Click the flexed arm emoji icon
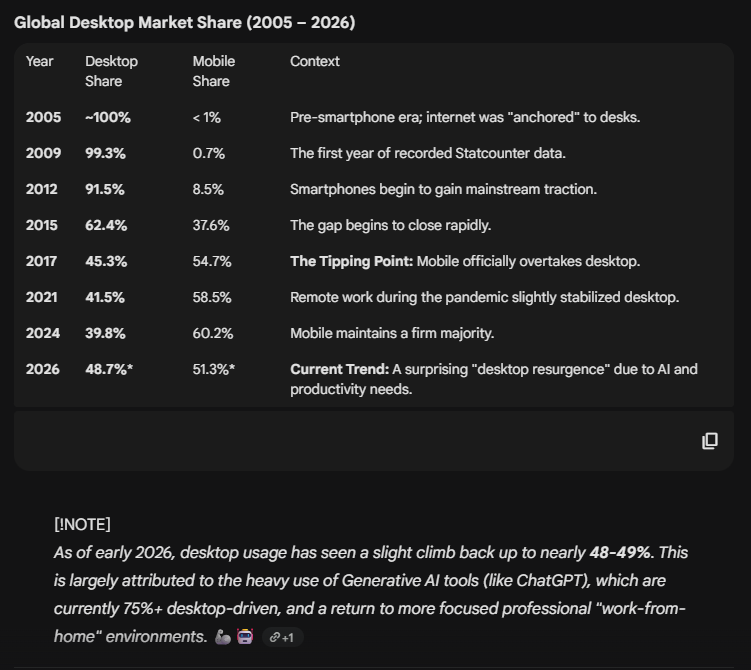The image size is (751, 670). pos(222,637)
